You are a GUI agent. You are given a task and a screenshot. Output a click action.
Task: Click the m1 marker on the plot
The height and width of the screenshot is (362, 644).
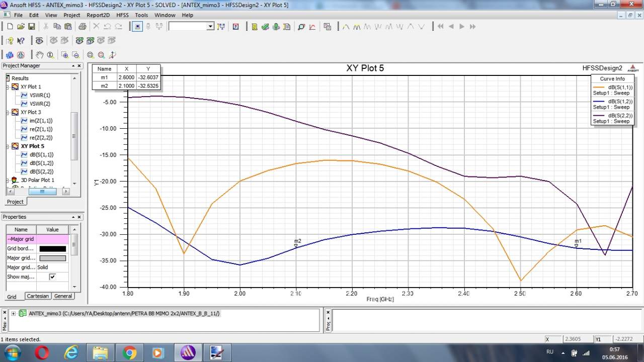tap(577, 243)
